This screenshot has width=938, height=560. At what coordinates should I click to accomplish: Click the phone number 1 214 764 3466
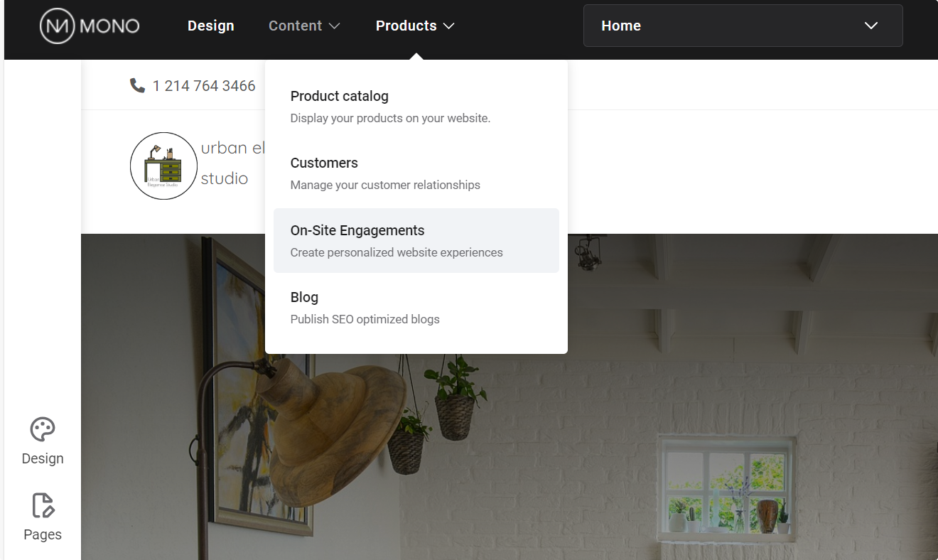click(x=204, y=86)
